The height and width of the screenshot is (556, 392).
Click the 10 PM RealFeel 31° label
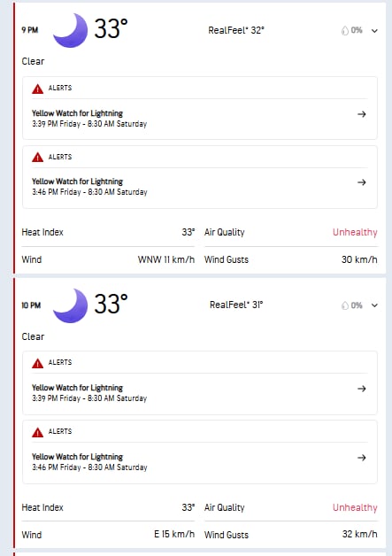click(236, 305)
